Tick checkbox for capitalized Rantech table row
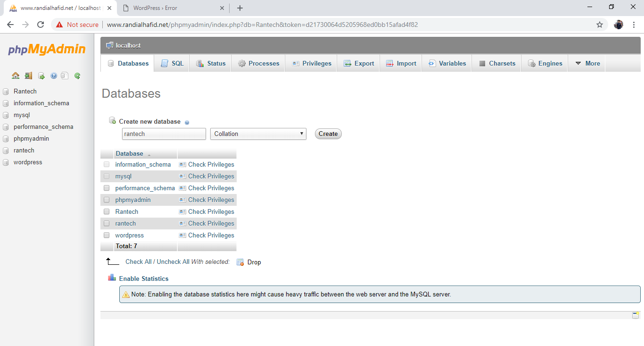This screenshot has width=644, height=346. point(107,211)
